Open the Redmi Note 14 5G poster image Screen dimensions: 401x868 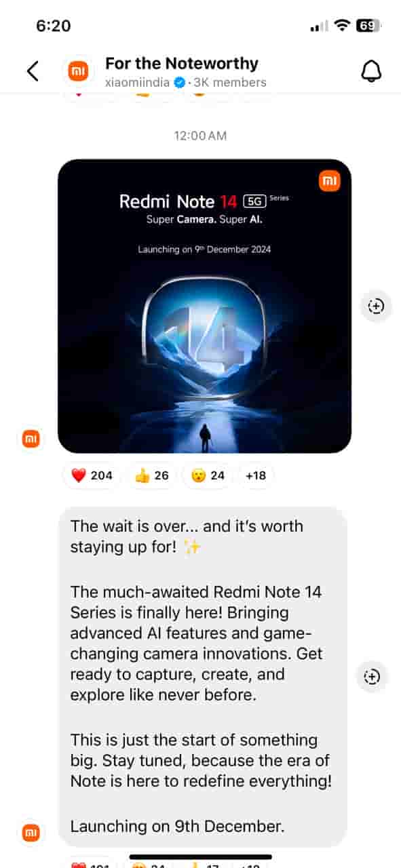click(204, 306)
